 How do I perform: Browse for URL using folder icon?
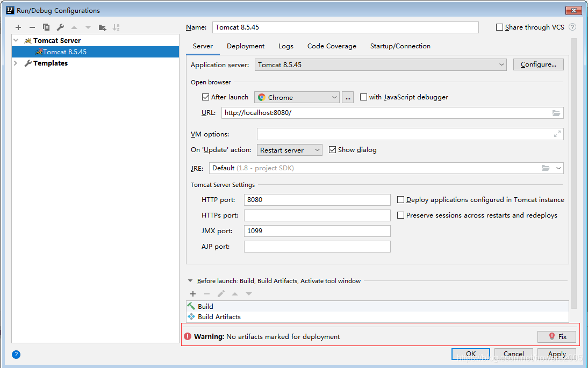coord(556,113)
